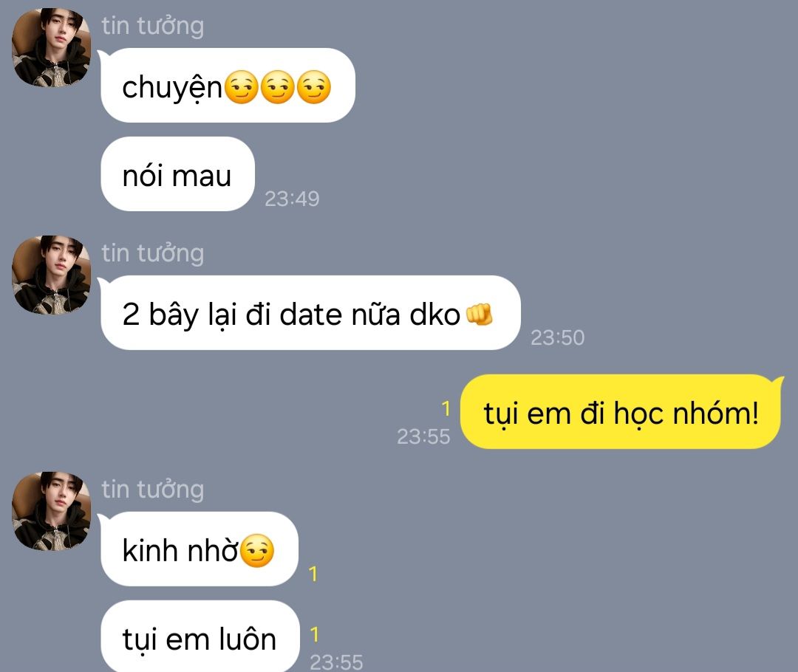This screenshot has width=798, height=672.
Task: Select the "nói mau" message bubble
Action: pos(177,174)
